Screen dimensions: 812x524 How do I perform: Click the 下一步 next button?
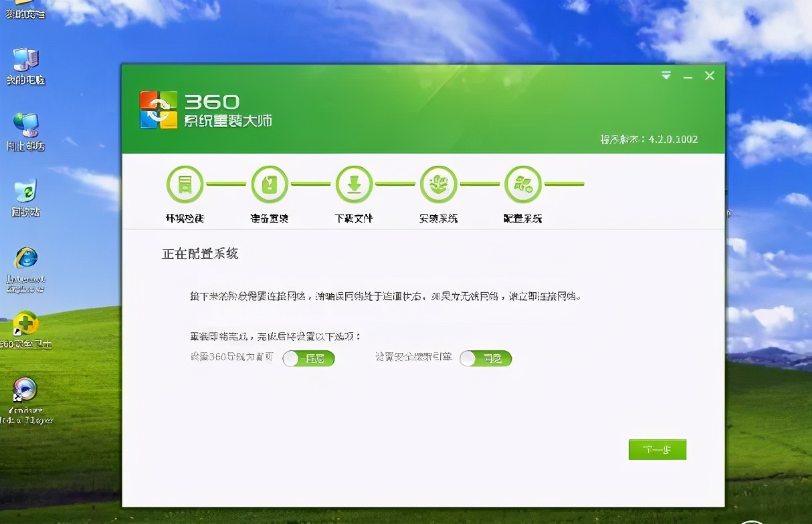pyautogui.click(x=657, y=449)
